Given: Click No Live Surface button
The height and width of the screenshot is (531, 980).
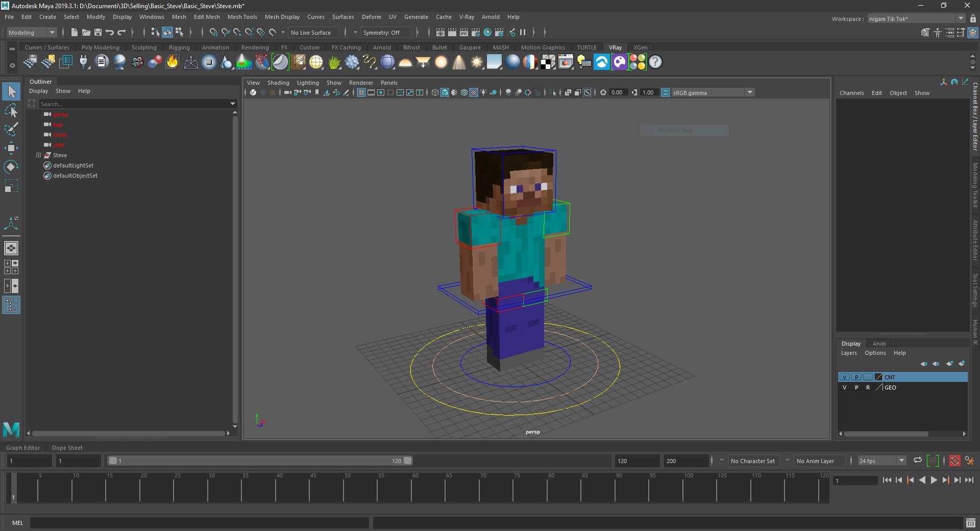Looking at the screenshot, I should (x=313, y=33).
